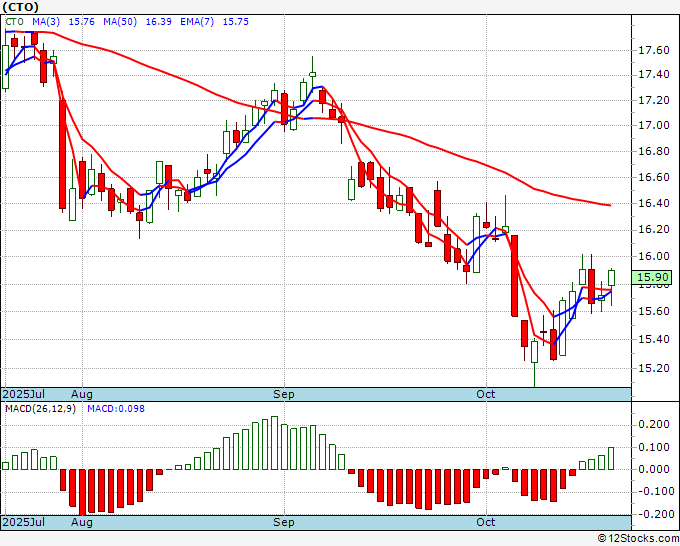Click Sep on the MACD panel axis
This screenshot has height=546, width=680.
(x=284, y=522)
